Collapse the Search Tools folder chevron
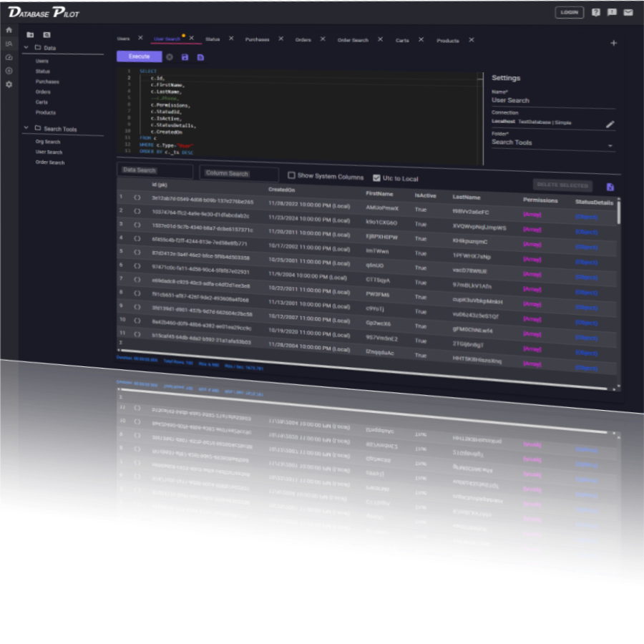The width and height of the screenshot is (644, 644). coord(26,128)
